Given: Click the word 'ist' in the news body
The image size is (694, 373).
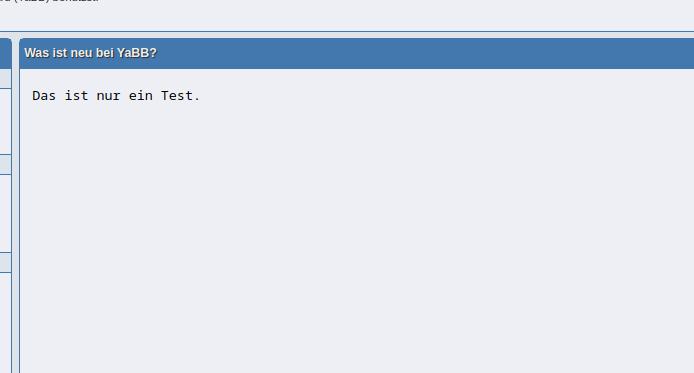Looking at the screenshot, I should (77, 96).
